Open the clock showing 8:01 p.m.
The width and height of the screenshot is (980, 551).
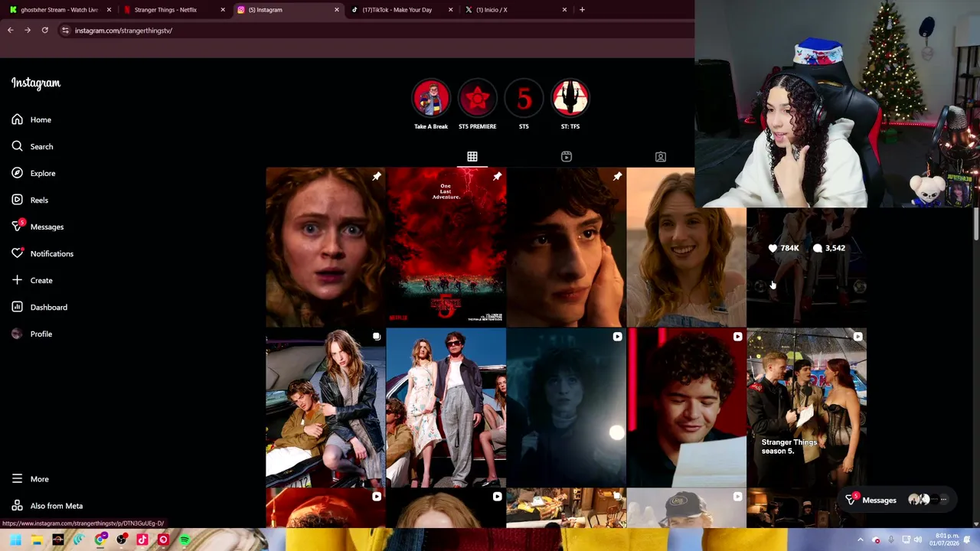coord(943,540)
